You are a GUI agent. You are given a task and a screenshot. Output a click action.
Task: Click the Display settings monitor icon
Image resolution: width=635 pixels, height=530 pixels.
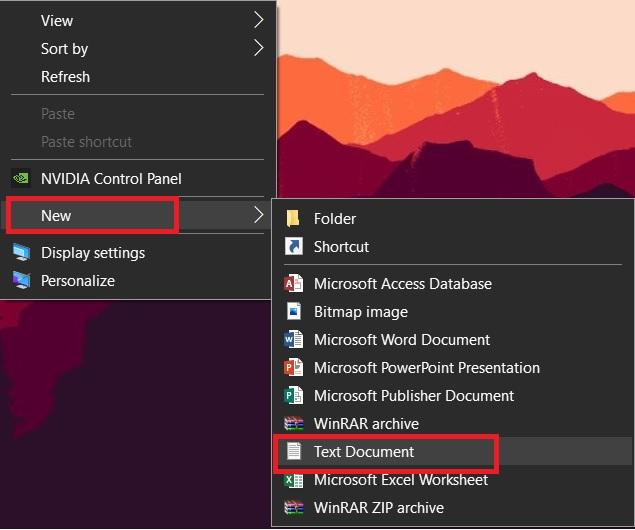(21, 253)
